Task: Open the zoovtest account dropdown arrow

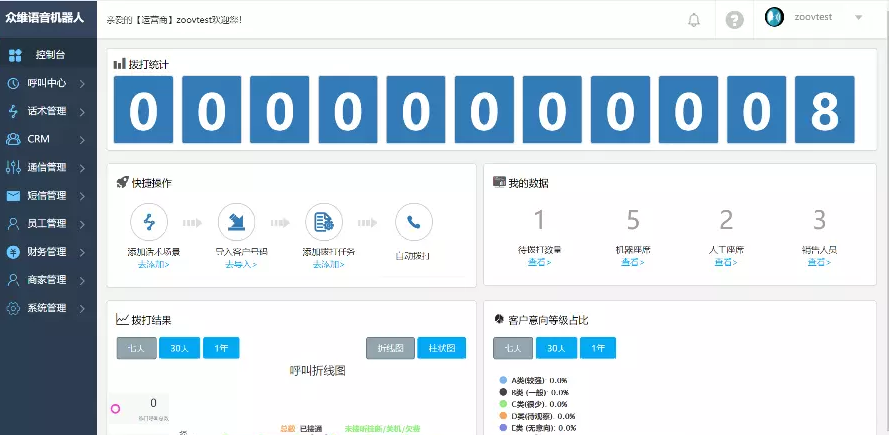Action: [x=858, y=18]
